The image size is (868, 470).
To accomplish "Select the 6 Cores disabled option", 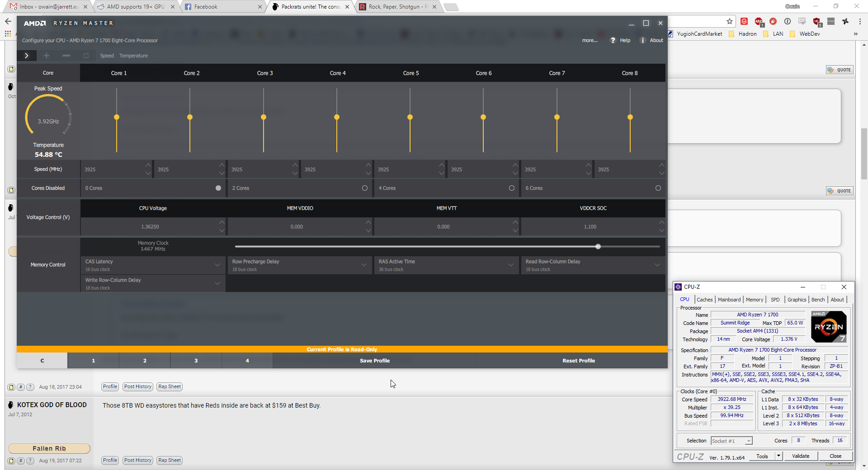I will (x=658, y=188).
